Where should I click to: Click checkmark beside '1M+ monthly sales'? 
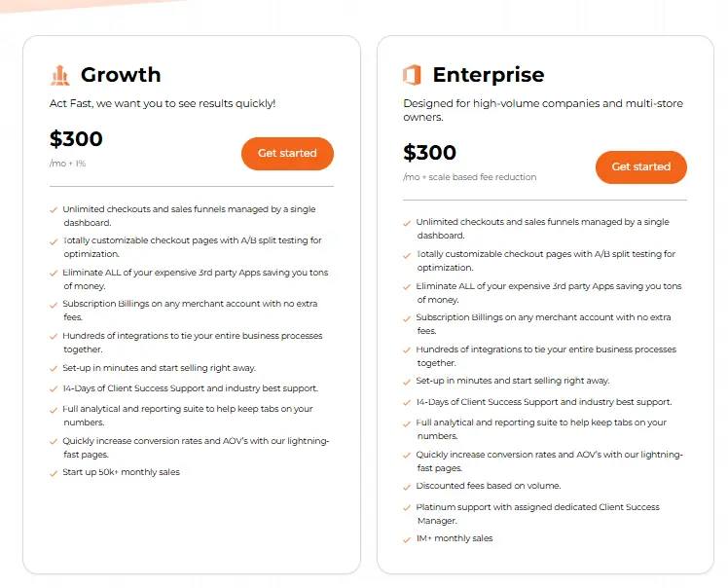pos(407,539)
